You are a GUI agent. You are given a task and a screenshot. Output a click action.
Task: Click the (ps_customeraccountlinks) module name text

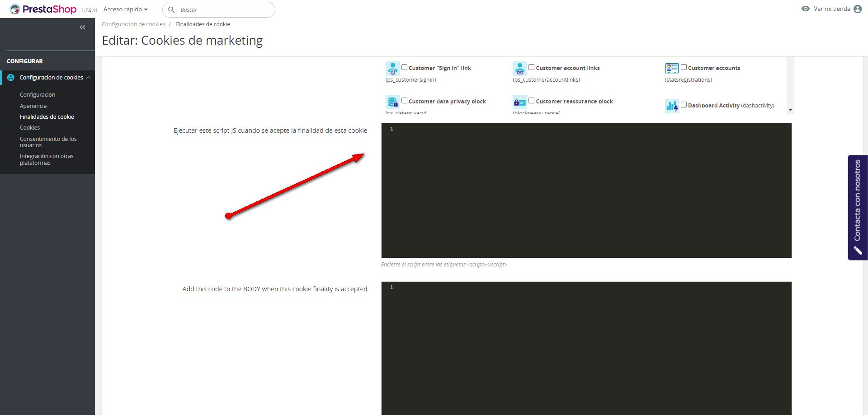pyautogui.click(x=546, y=80)
